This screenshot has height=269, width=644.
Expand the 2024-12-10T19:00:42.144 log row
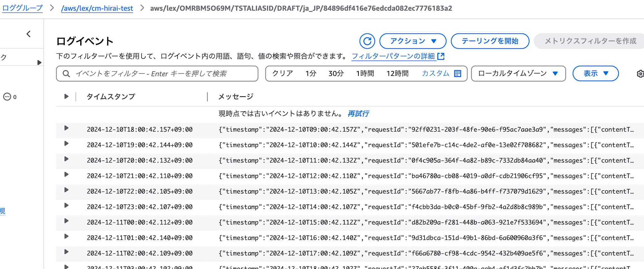tap(66, 143)
